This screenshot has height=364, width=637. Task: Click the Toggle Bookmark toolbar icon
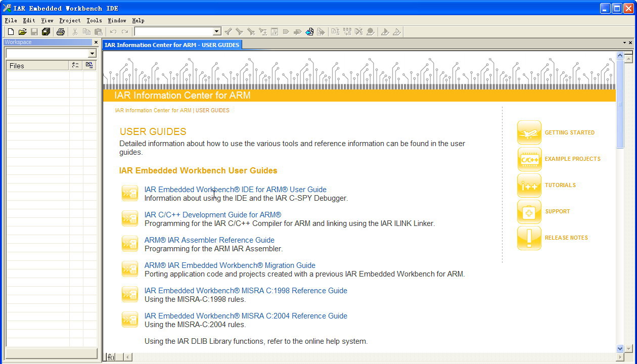coord(286,32)
